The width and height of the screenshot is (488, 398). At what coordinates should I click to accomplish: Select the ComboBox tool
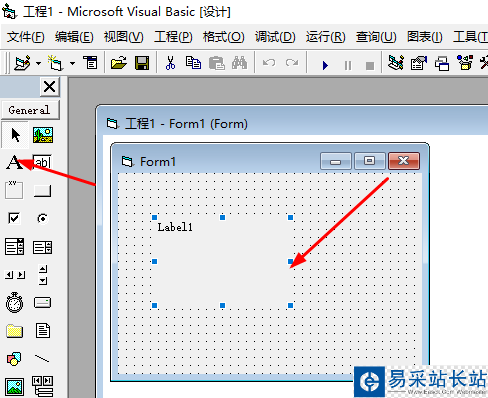click(14, 247)
